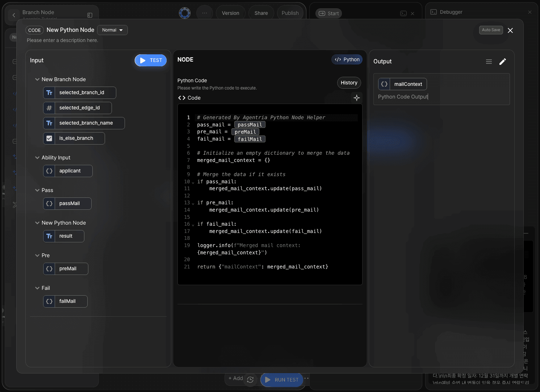Click the Auto Save badge
The height and width of the screenshot is (392, 540).
coord(491,30)
